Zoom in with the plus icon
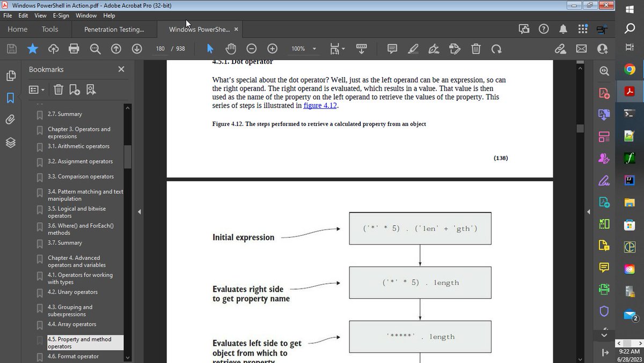This screenshot has width=644, height=363. coord(272,49)
